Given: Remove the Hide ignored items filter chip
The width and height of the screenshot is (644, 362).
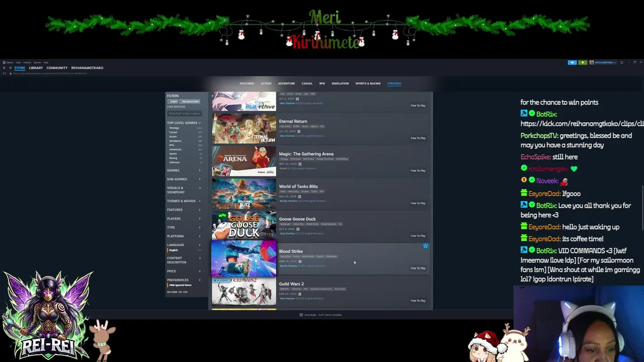Looking at the screenshot, I should click(190, 102).
